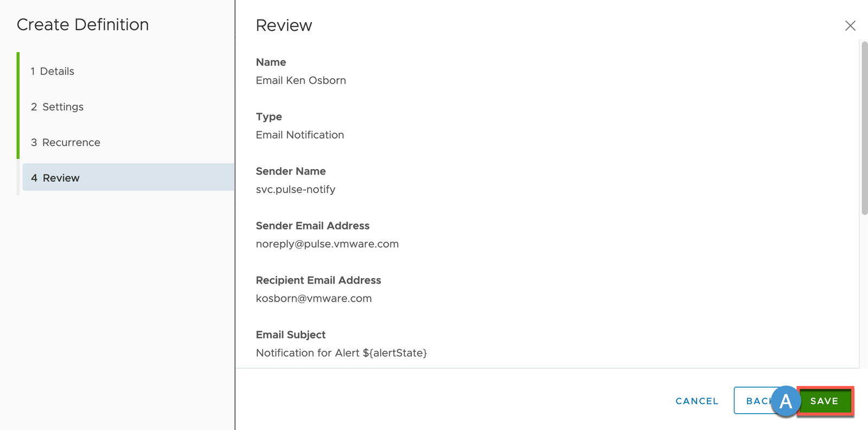Go to step 1 Details

(x=53, y=71)
